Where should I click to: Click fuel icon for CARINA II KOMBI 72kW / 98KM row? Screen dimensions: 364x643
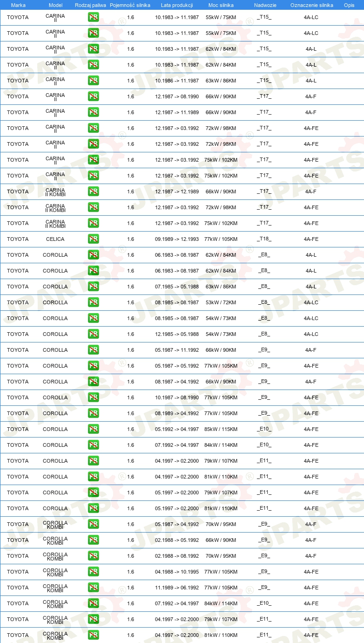pyautogui.click(x=93, y=207)
